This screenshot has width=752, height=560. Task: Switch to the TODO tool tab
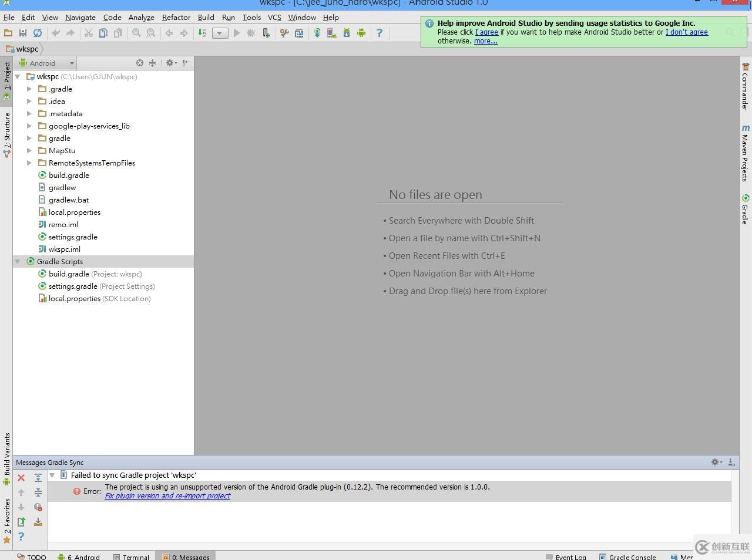pos(31,556)
